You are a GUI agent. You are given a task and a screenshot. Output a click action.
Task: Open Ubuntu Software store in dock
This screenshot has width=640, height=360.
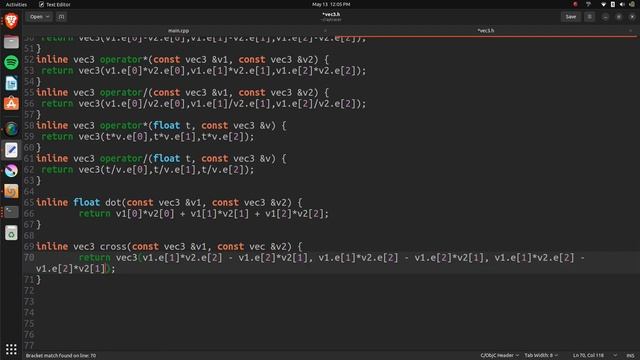click(x=11, y=104)
